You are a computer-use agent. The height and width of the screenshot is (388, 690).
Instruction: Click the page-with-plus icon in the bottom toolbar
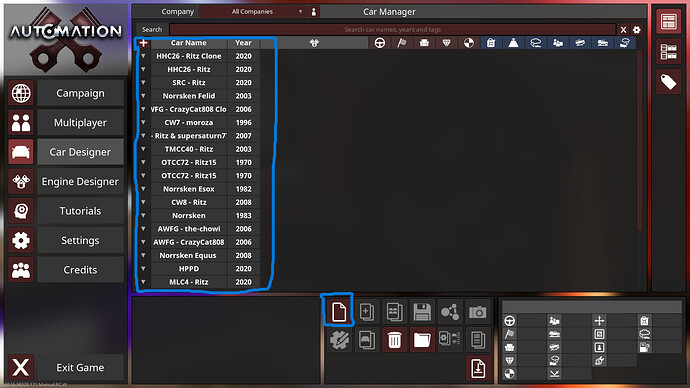click(x=367, y=312)
